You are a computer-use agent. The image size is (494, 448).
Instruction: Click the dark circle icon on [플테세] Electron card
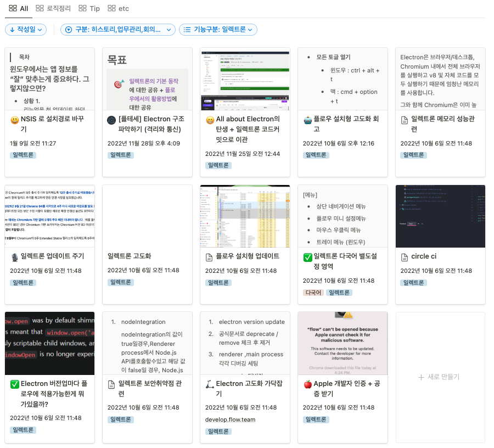click(111, 120)
